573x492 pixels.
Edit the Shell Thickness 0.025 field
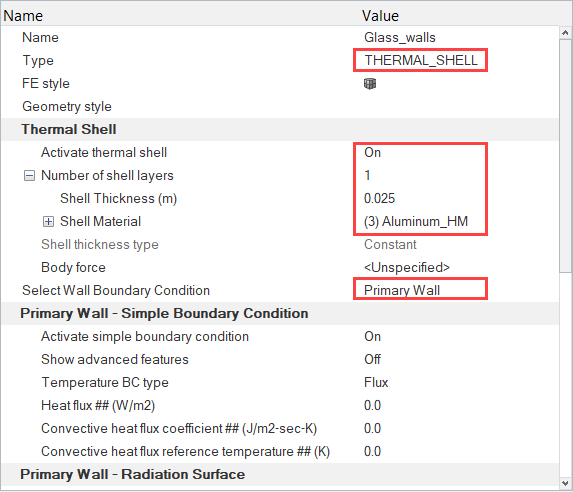point(379,198)
